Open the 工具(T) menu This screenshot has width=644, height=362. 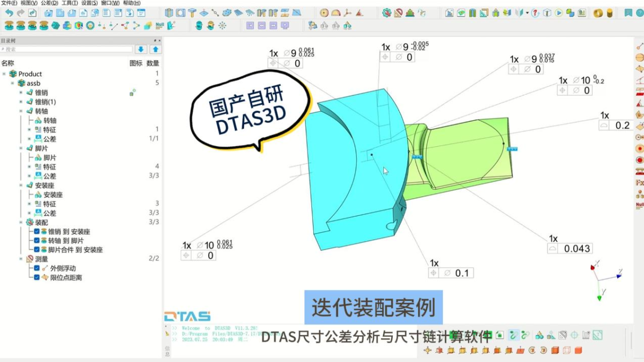pyautogui.click(x=70, y=3)
